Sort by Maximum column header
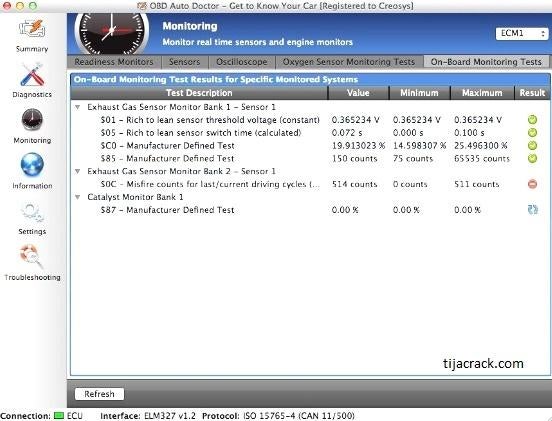Screen dimensions: 552x421 482,93
